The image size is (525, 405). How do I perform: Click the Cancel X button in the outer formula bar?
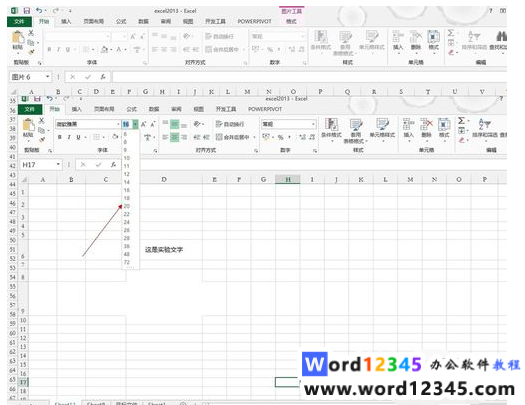click(x=72, y=77)
